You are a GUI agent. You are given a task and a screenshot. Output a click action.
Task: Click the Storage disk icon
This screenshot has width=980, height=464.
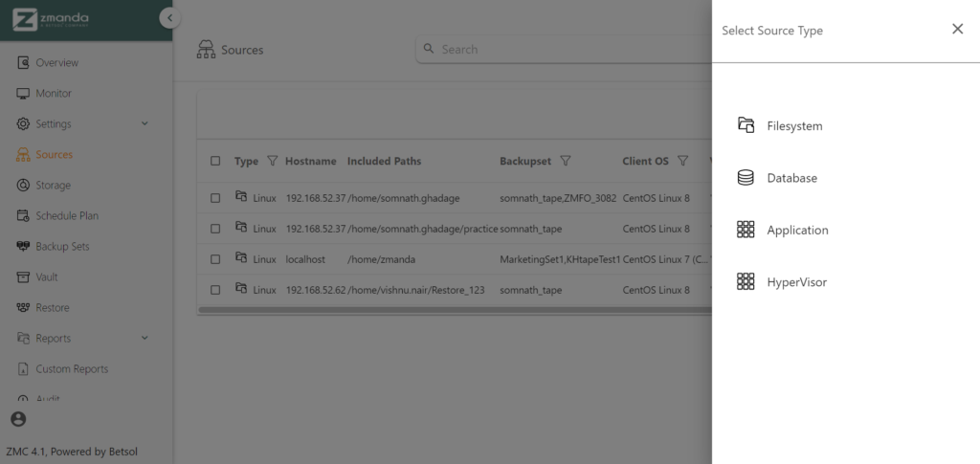pyautogui.click(x=23, y=185)
